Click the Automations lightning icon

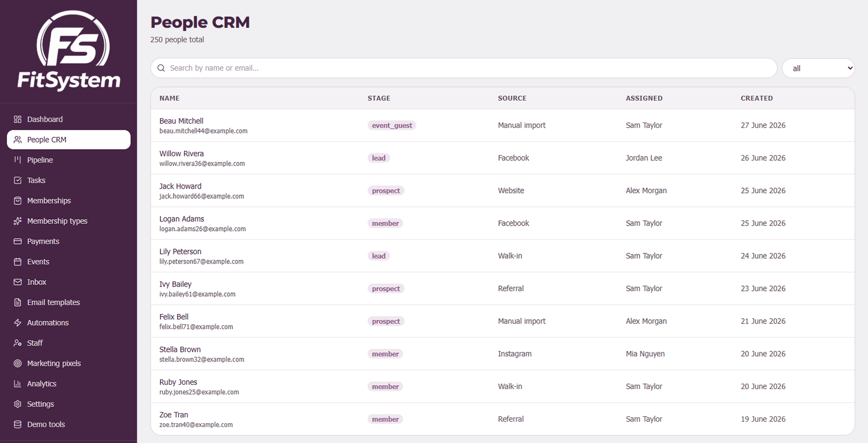click(x=18, y=323)
